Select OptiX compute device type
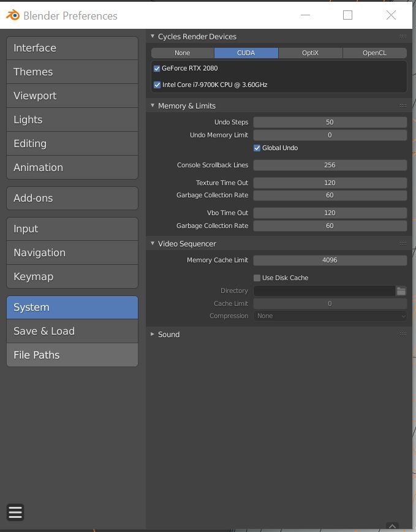This screenshot has width=416, height=532. (310, 53)
